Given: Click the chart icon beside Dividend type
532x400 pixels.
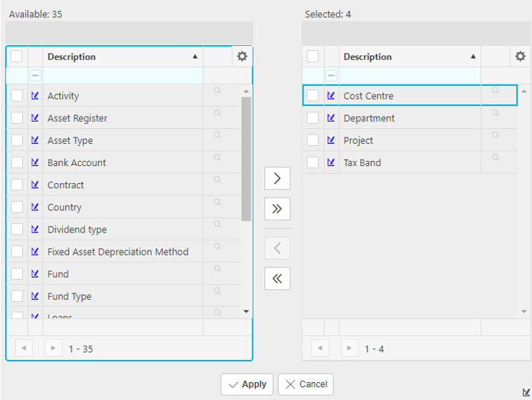Looking at the screenshot, I should 35,229.
